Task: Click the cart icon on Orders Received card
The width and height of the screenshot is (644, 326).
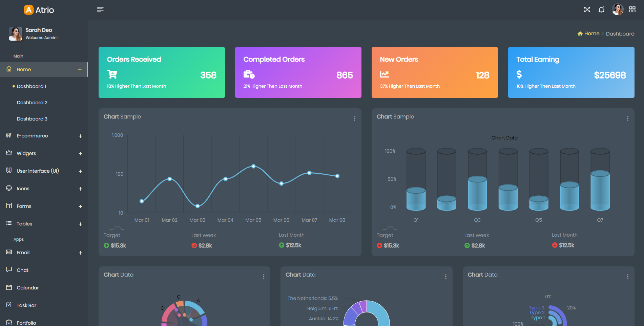Action: click(112, 74)
